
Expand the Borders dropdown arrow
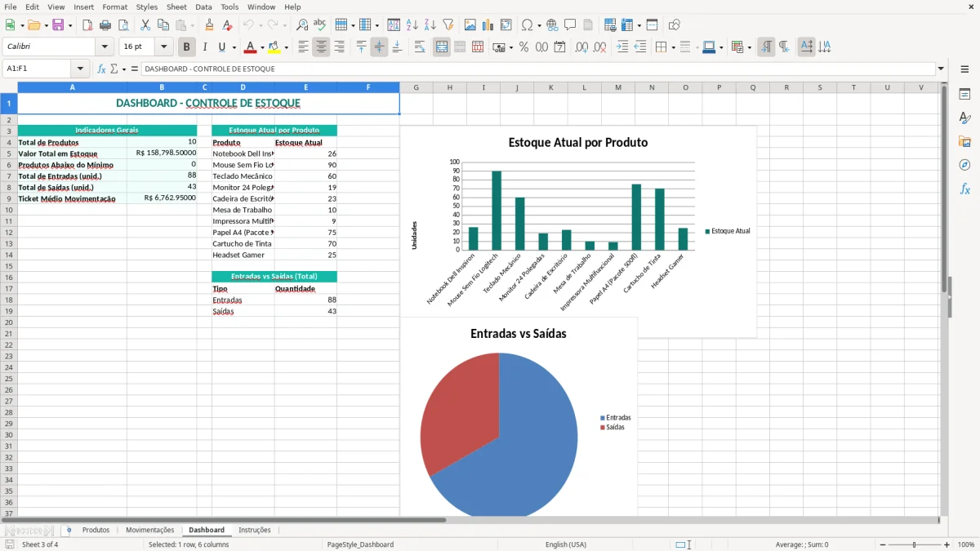[673, 47]
